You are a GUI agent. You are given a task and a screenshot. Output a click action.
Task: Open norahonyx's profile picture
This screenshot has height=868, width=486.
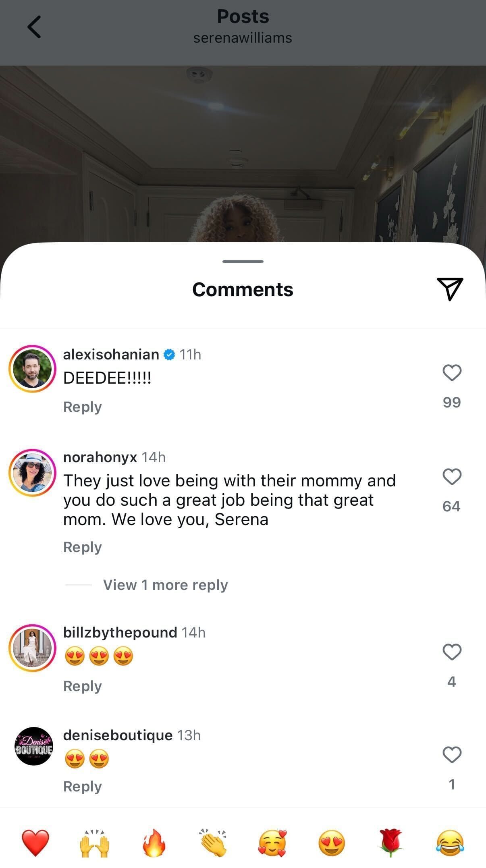[x=32, y=472]
